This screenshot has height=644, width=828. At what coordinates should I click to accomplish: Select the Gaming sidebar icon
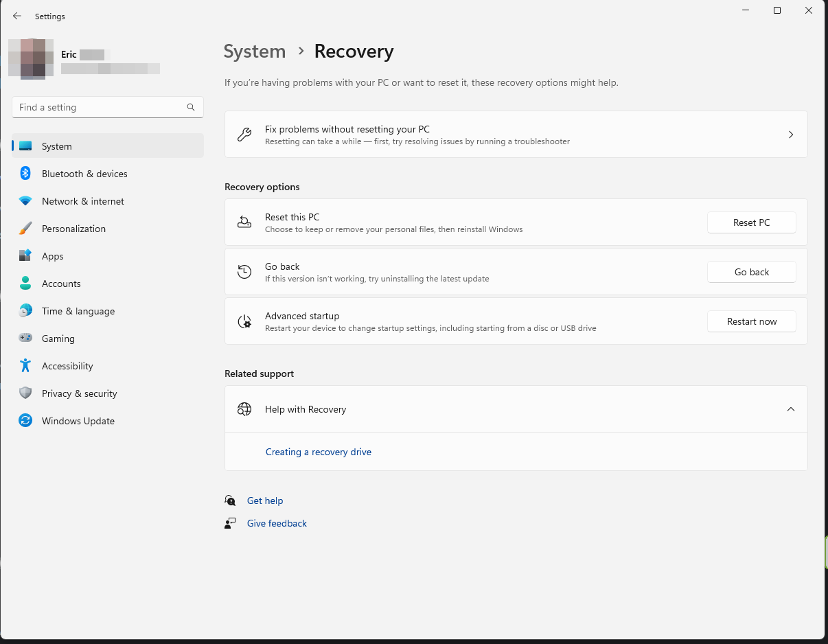tap(25, 338)
